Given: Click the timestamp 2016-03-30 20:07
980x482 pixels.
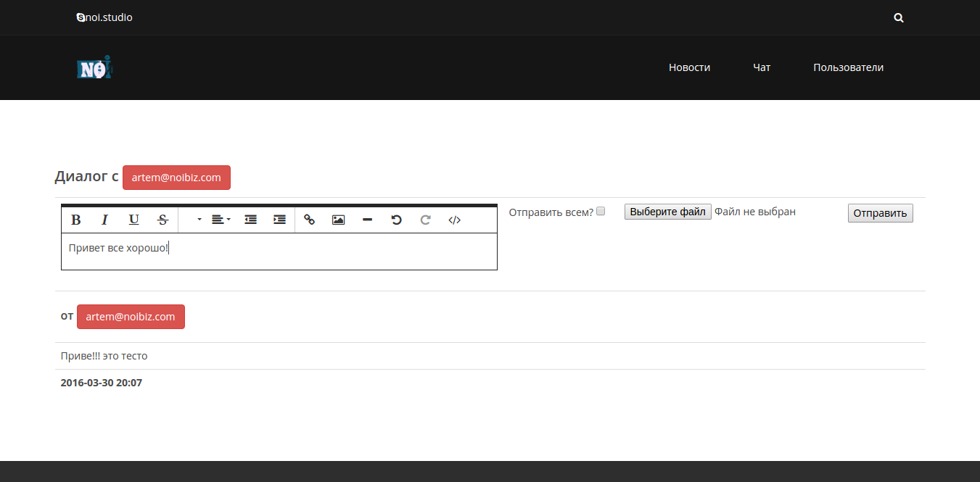Looking at the screenshot, I should (x=102, y=383).
